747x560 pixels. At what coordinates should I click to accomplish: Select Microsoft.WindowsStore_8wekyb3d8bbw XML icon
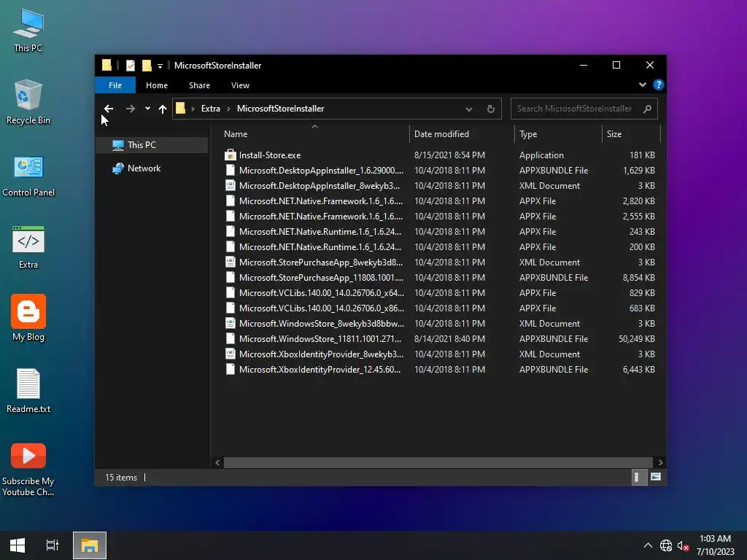coord(230,323)
